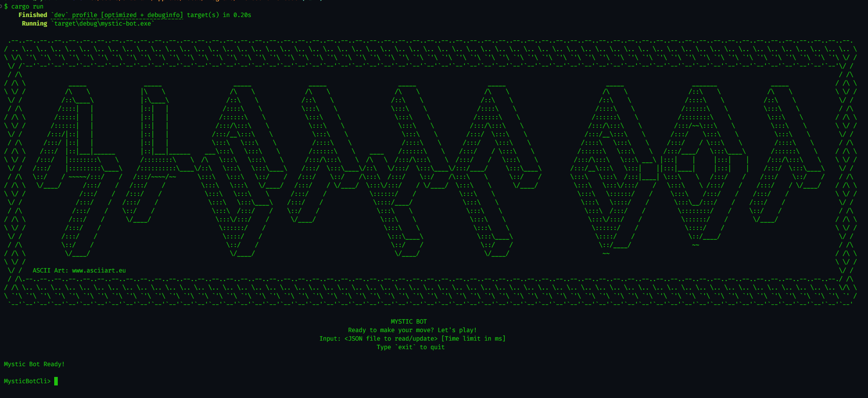Click 'target(s) in 0.20s' text
868x398 pixels.
(x=219, y=15)
